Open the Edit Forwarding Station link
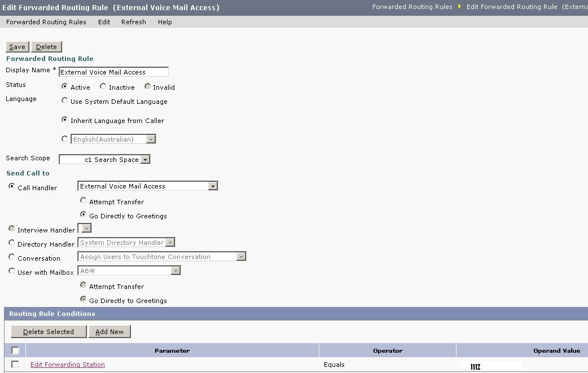Image resolution: width=588 pixels, height=373 pixels. coord(68,365)
